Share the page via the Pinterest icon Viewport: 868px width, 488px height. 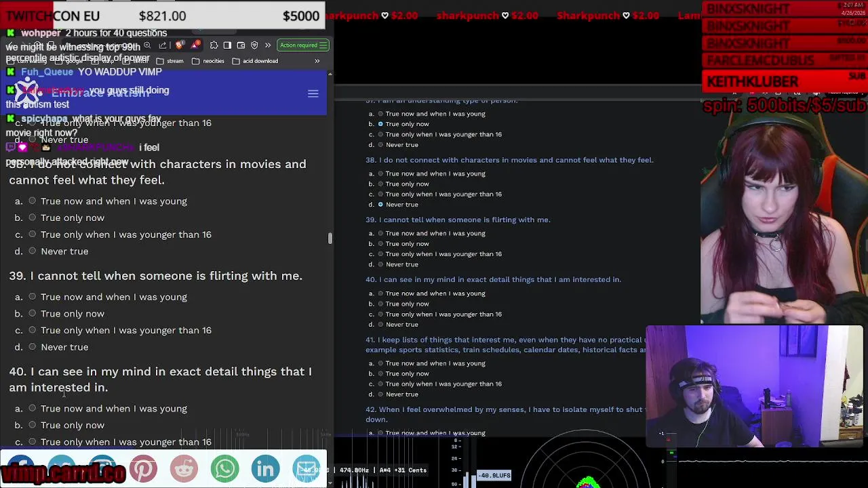[143, 468]
